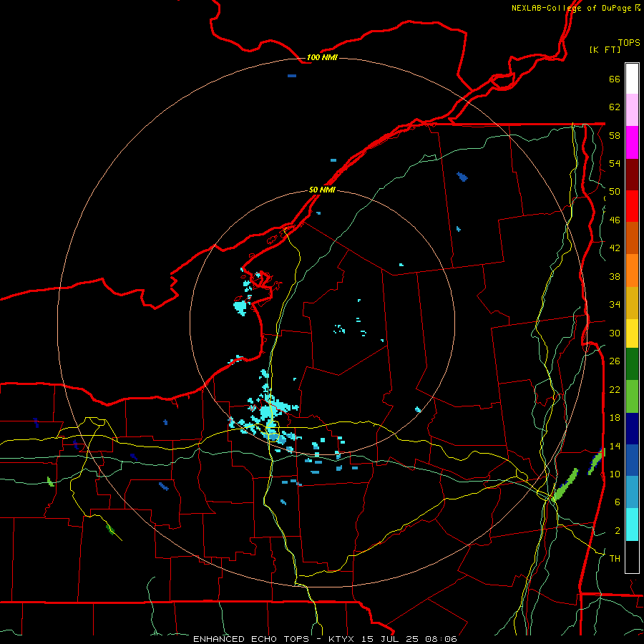Click the legend value 38
This screenshot has width=644, height=644.
[615, 276]
